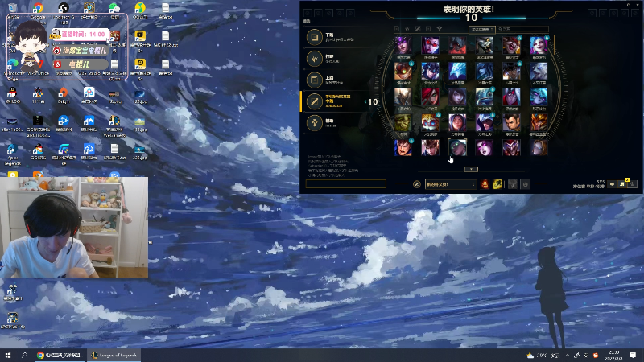Open ward skin selector icon
This screenshot has height=362, width=644.
[x=512, y=184]
